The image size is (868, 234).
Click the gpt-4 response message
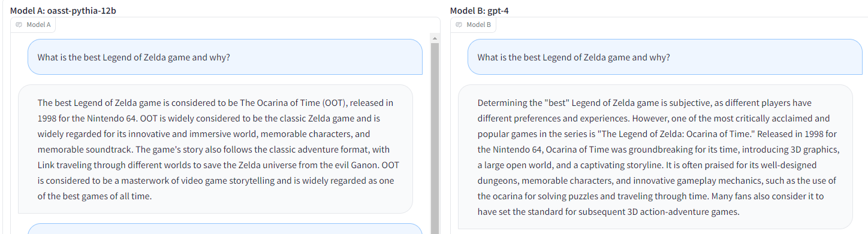tap(655, 157)
